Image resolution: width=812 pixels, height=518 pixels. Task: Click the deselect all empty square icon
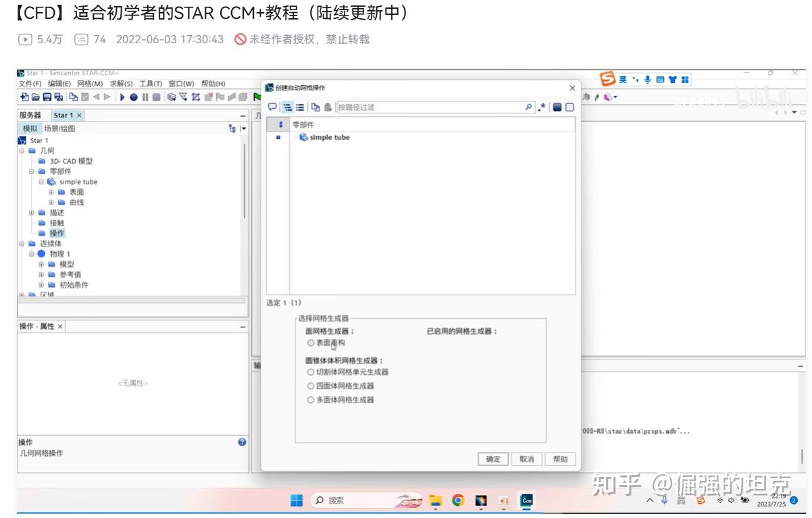[569, 107]
